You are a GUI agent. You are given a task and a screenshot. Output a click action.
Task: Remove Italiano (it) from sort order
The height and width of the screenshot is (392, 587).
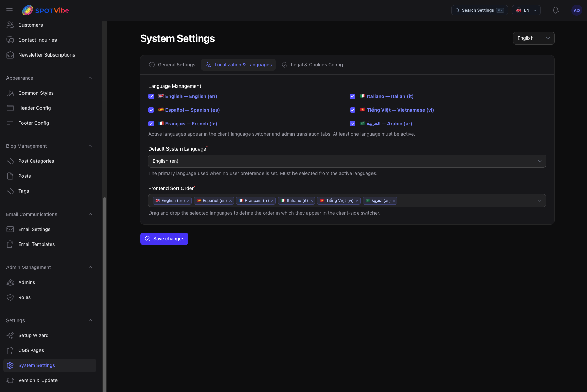point(312,201)
